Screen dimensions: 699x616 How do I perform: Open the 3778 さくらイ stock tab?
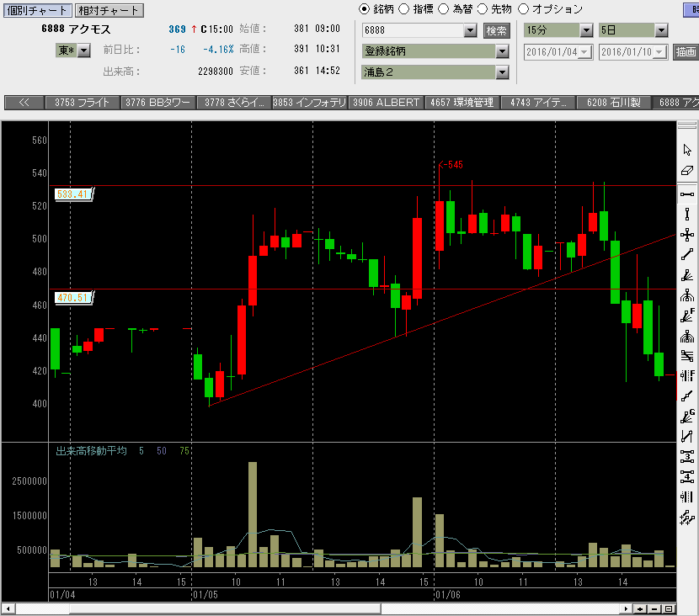(x=234, y=103)
